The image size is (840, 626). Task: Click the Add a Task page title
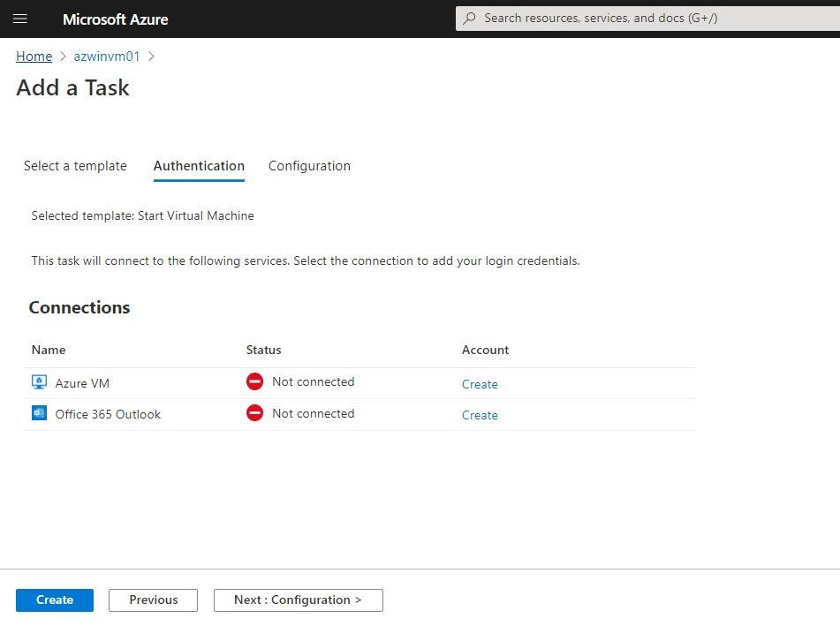tap(72, 87)
